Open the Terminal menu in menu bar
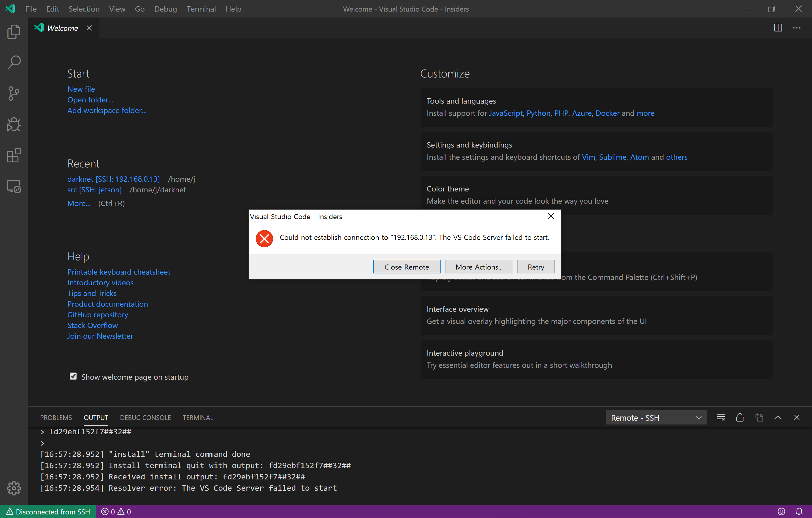 [201, 9]
